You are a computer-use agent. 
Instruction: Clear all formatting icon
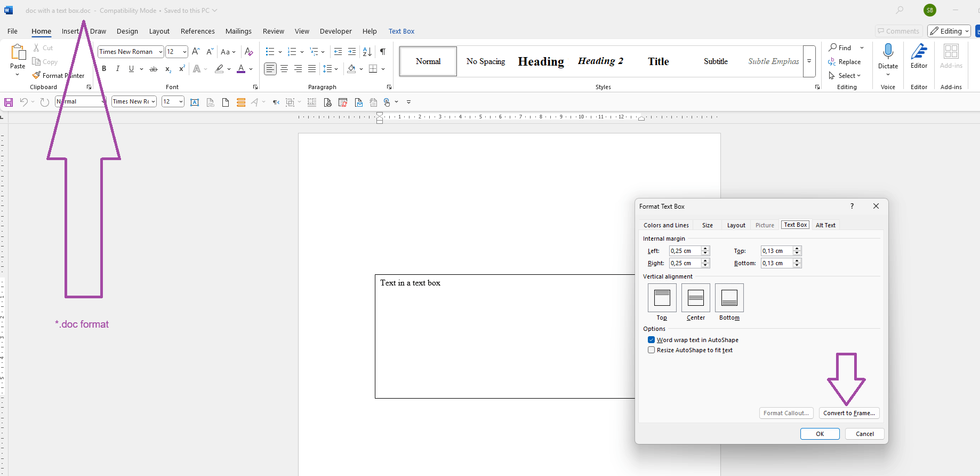pyautogui.click(x=248, y=52)
